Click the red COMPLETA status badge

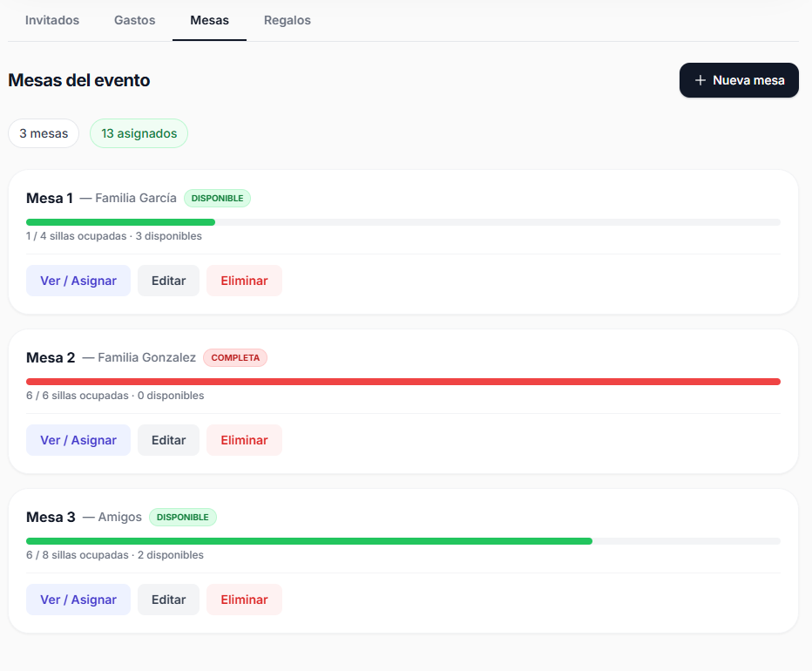point(235,357)
